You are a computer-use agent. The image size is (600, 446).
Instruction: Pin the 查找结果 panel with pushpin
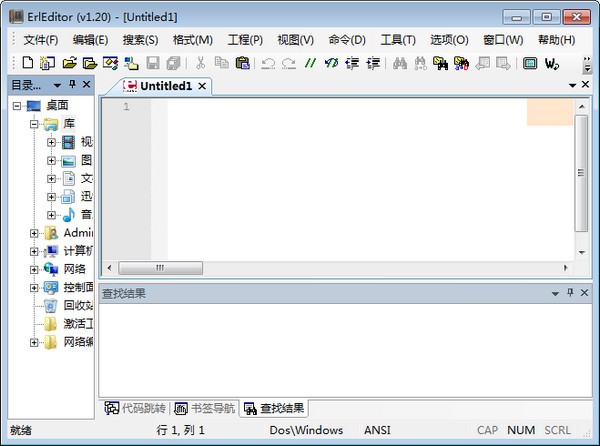pyautogui.click(x=570, y=293)
